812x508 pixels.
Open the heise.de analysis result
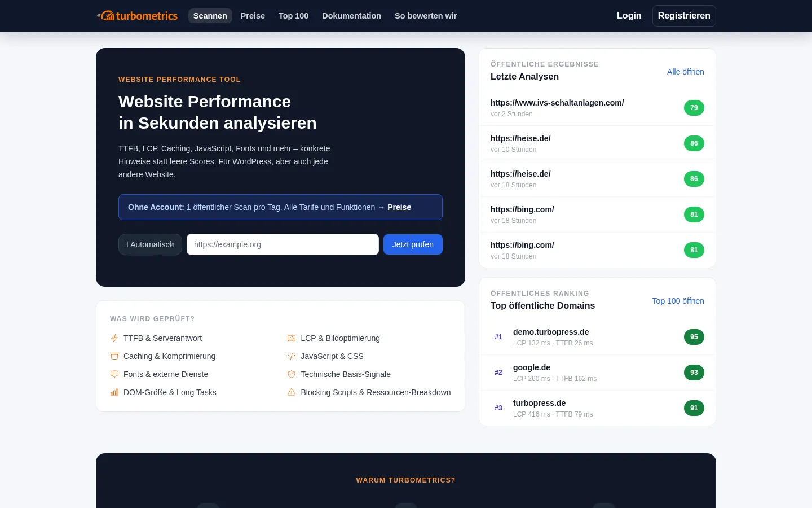pyautogui.click(x=520, y=138)
